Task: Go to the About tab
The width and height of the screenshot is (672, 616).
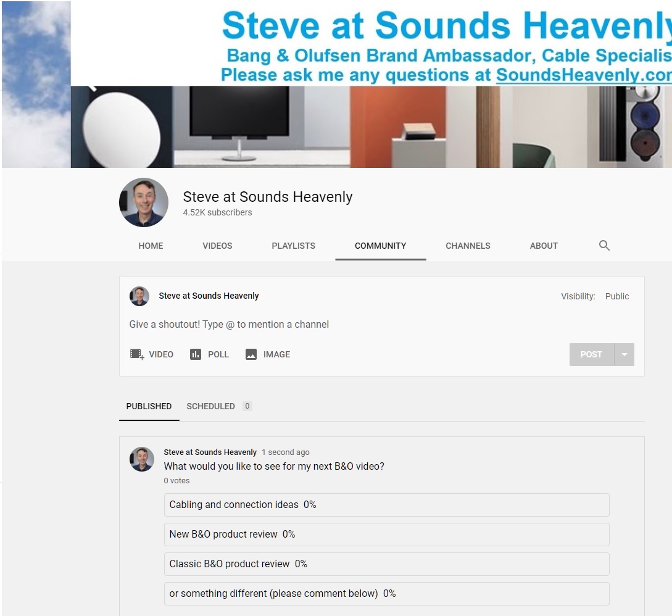Action: point(544,246)
